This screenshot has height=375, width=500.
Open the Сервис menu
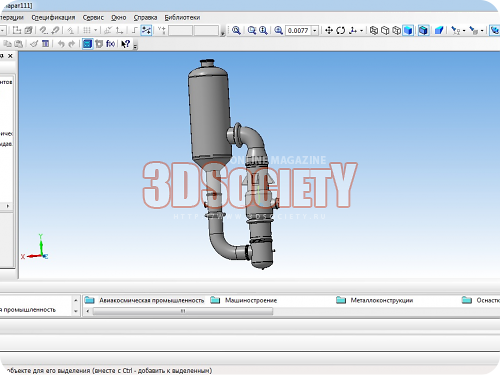[x=93, y=17]
